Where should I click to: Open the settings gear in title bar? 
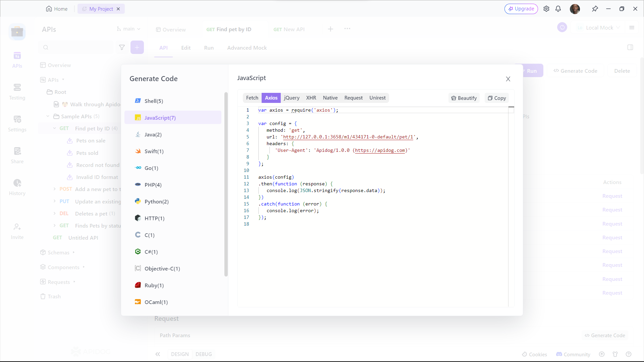point(546,9)
